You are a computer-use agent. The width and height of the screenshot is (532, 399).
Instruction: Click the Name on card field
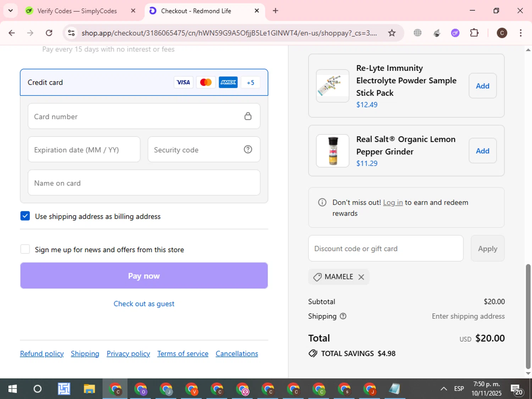pyautogui.click(x=144, y=183)
